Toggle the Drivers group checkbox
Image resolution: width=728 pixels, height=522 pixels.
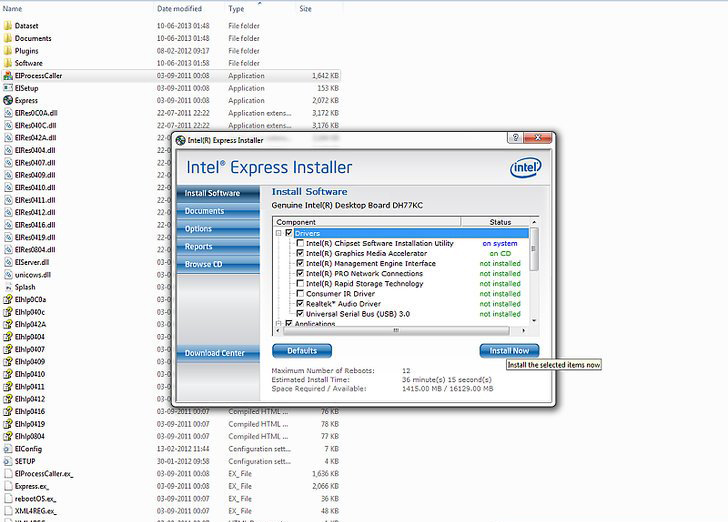pos(289,233)
